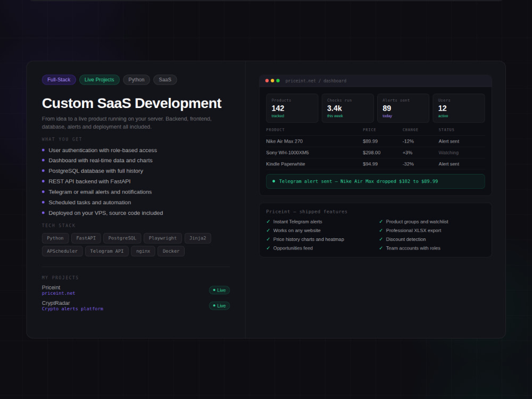Screen dimensions: 532x399
Task: Click checkmark beside Professional XLSX export
Action: click(x=381, y=230)
